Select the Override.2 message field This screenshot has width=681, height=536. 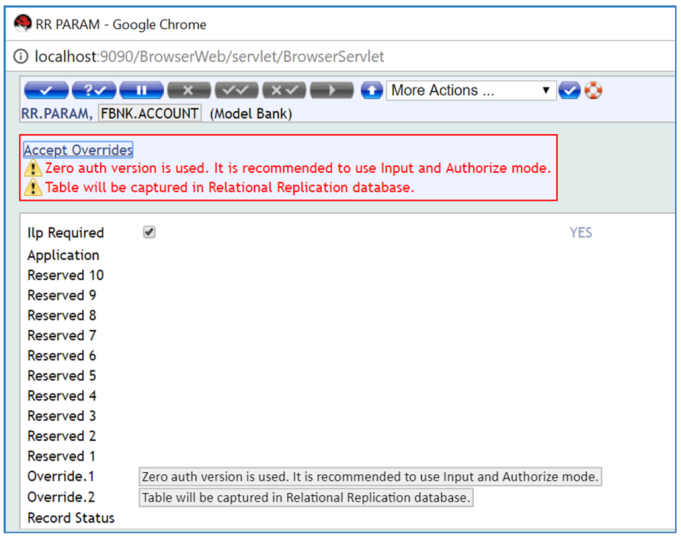305,498
